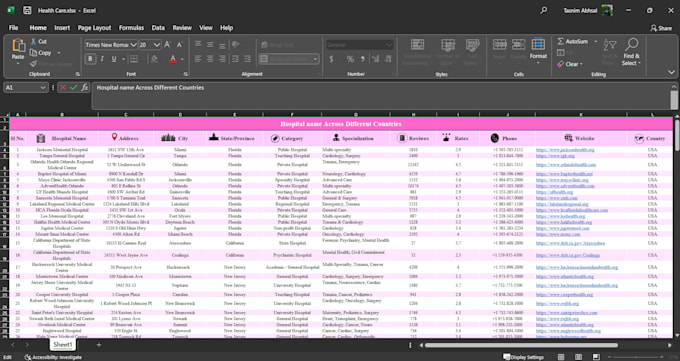This screenshot has width=680, height=361.
Task: Open the font size dropdown showing 20
Action: tap(157, 45)
